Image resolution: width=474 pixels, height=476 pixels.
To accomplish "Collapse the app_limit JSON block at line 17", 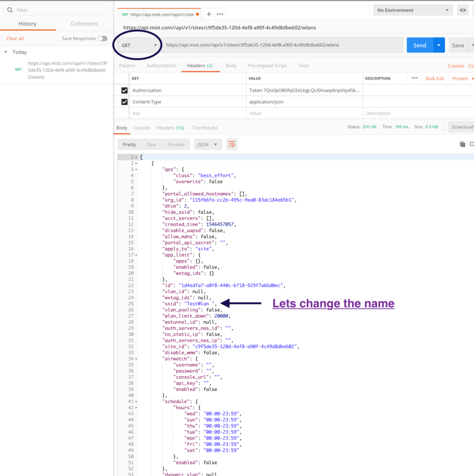I will 136,255.
